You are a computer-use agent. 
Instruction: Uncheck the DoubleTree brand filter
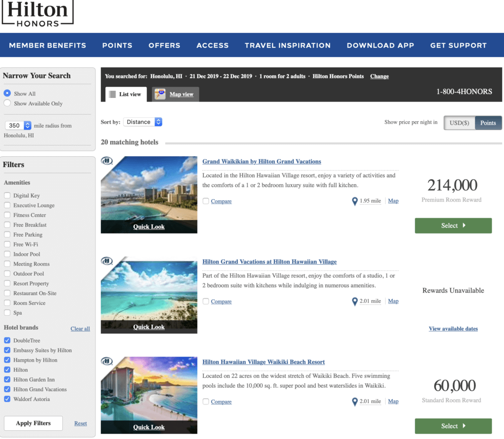[x=7, y=340]
